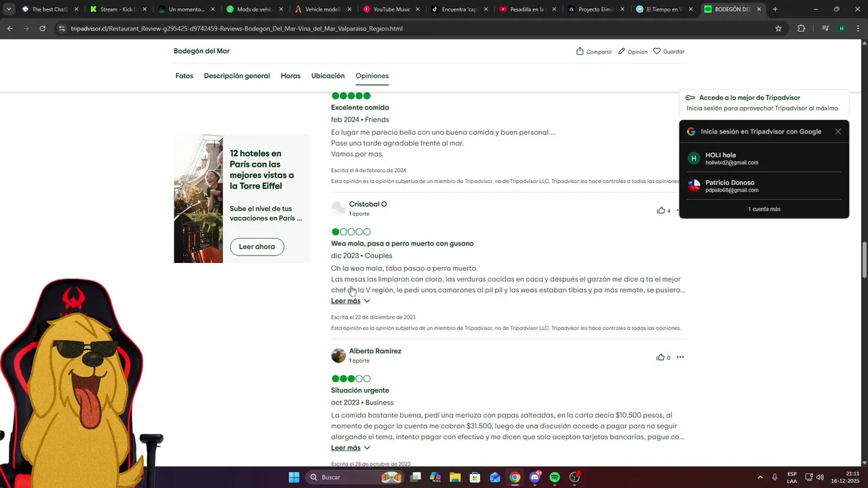Click the Leer ahora button
The width and height of the screenshot is (868, 488).
pos(257,247)
